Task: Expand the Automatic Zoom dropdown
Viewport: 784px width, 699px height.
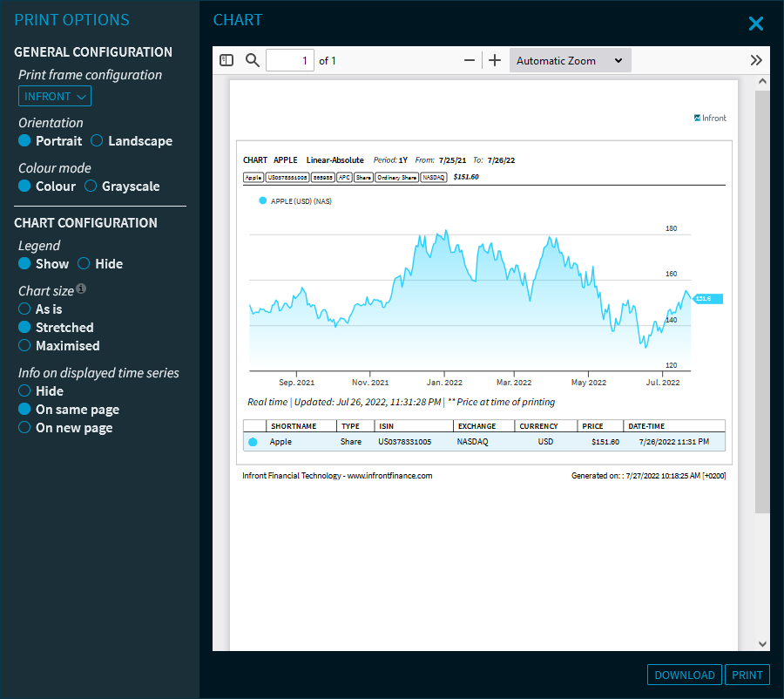Action: [x=570, y=61]
